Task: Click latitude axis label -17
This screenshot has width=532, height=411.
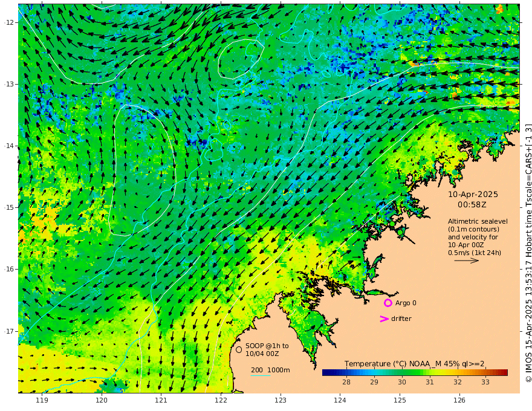Action: [x=10, y=331]
